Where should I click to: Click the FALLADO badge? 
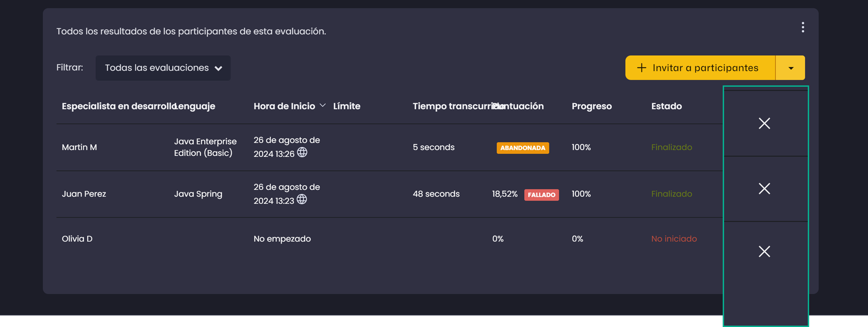tap(541, 195)
